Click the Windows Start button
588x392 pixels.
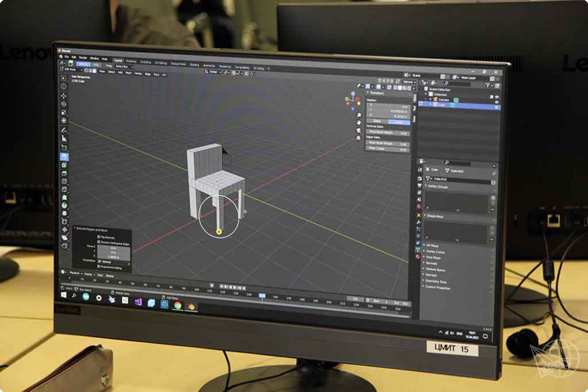click(x=64, y=295)
